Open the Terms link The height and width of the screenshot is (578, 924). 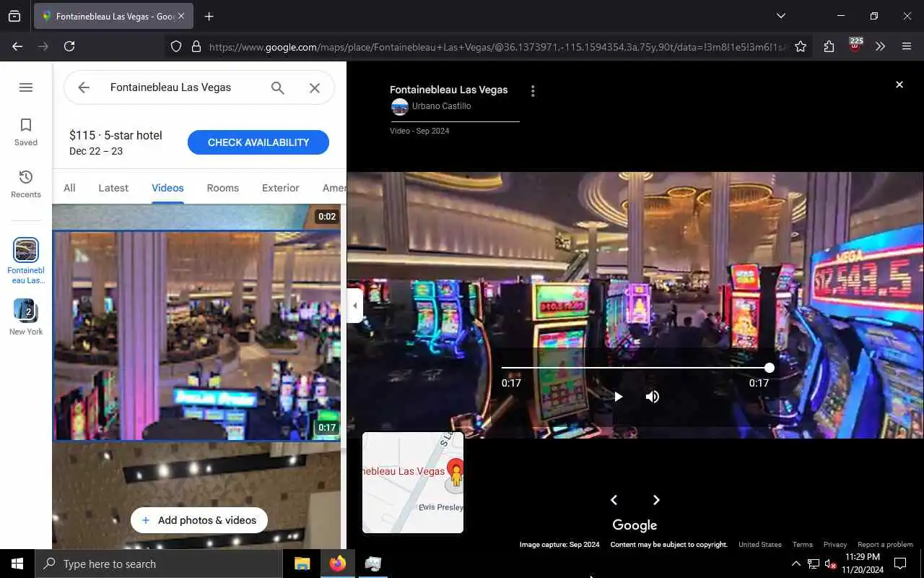[803, 545]
